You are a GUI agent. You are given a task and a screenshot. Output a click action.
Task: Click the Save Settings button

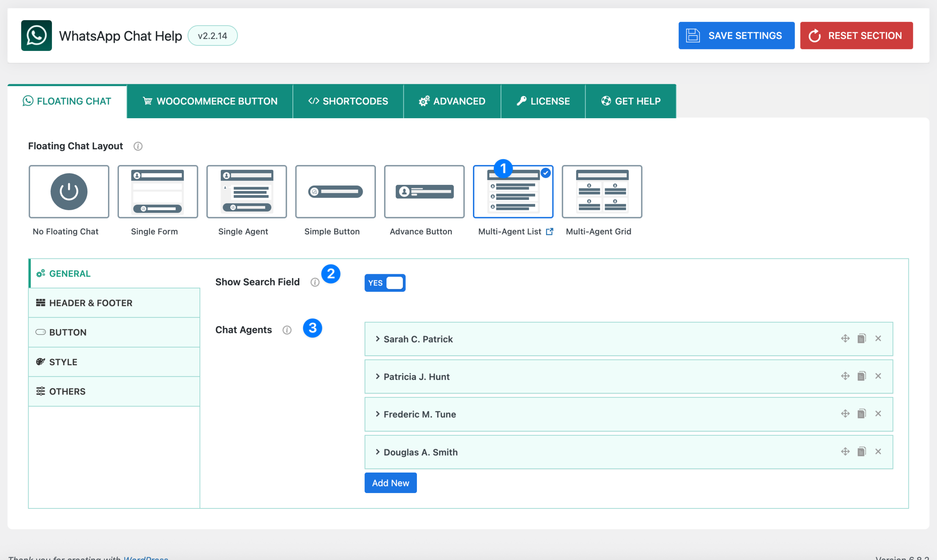click(736, 36)
